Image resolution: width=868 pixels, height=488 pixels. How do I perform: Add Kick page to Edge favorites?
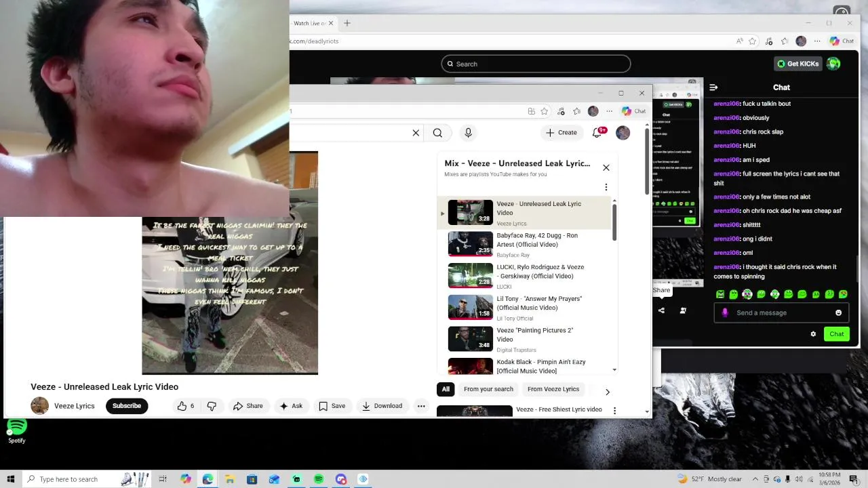pos(752,41)
